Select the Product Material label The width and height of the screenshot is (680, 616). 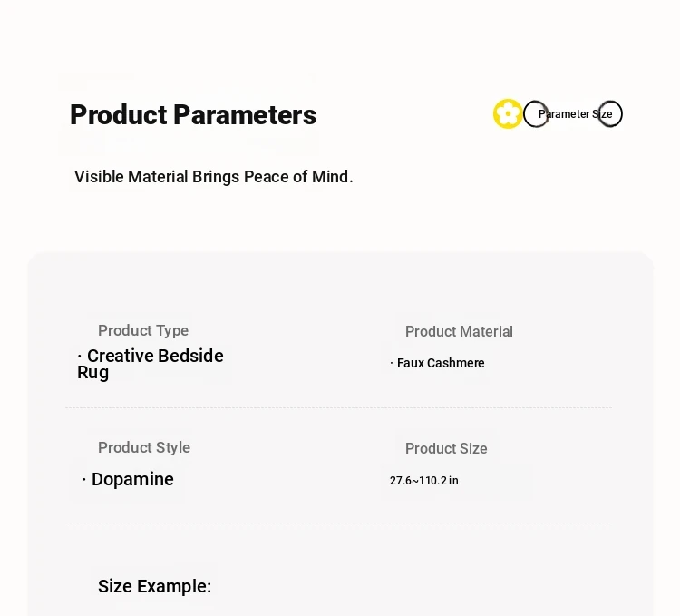point(459,332)
